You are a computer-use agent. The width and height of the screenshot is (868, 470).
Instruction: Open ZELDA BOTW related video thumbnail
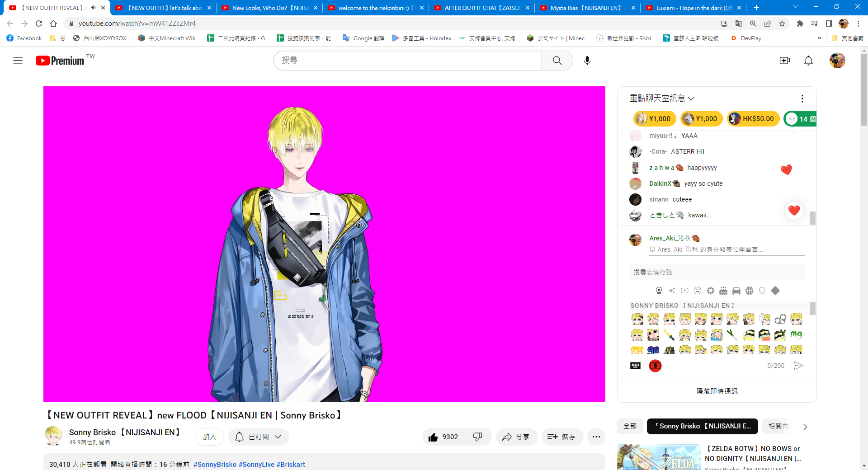click(659, 457)
